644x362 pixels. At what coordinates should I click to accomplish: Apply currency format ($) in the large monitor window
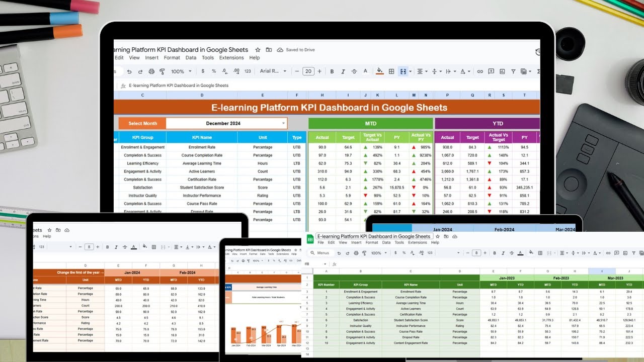204,71
